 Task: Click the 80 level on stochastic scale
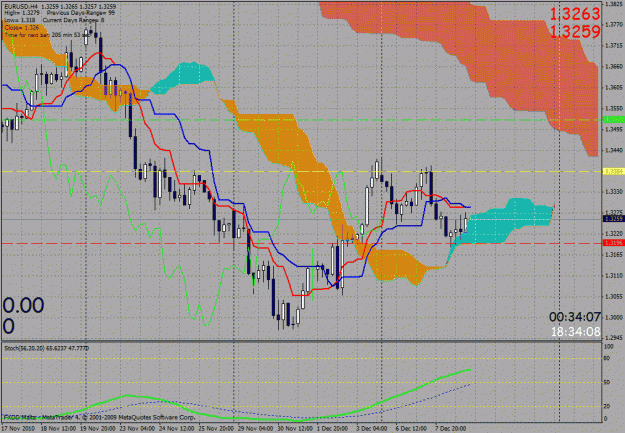click(x=607, y=358)
